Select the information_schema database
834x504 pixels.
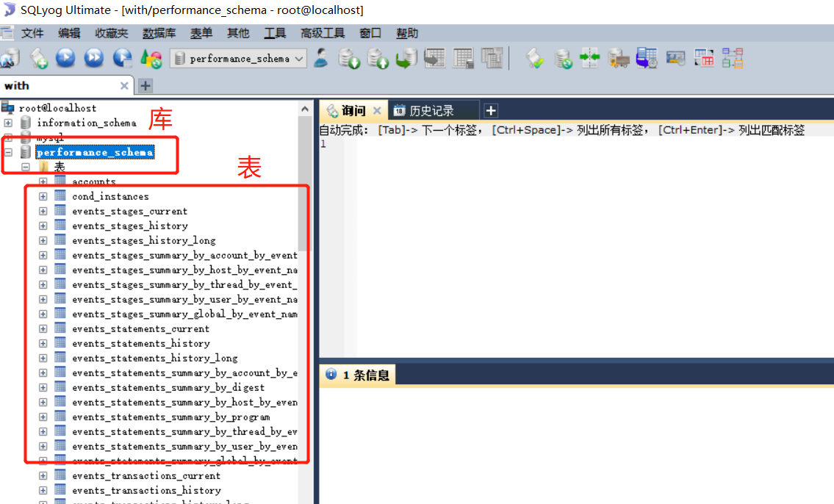(87, 123)
